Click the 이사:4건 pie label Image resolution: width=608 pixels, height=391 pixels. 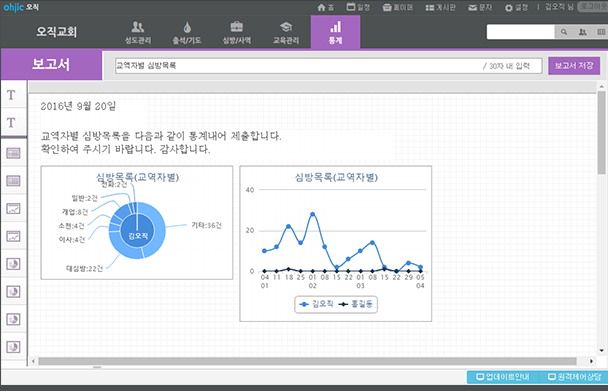(72, 240)
